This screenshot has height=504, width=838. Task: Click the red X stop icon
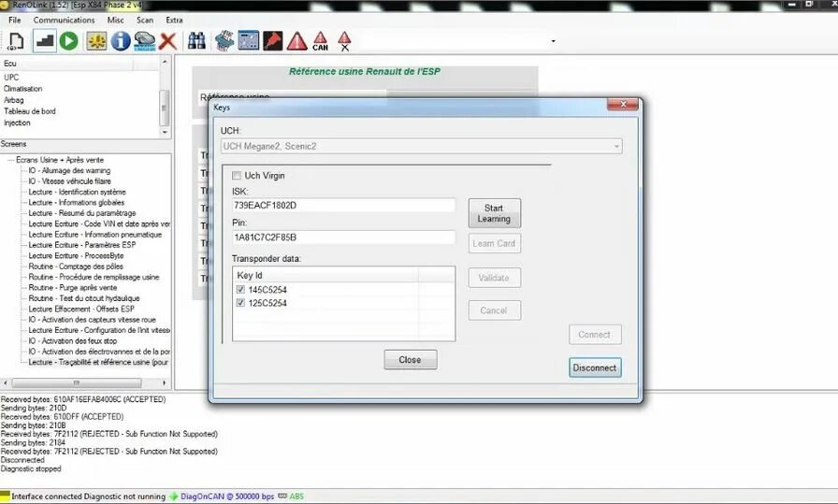(167, 41)
